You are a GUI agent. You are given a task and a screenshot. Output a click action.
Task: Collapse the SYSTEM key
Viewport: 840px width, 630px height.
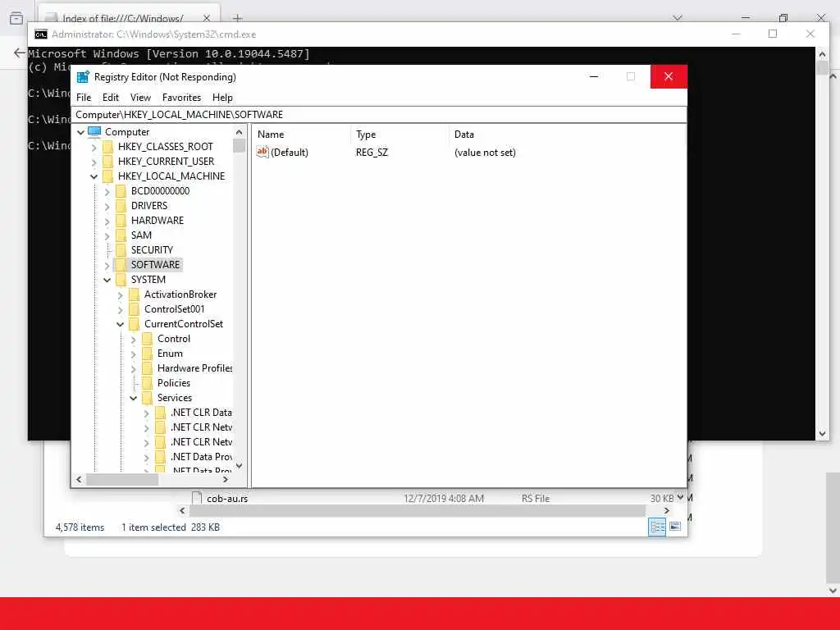107,280
